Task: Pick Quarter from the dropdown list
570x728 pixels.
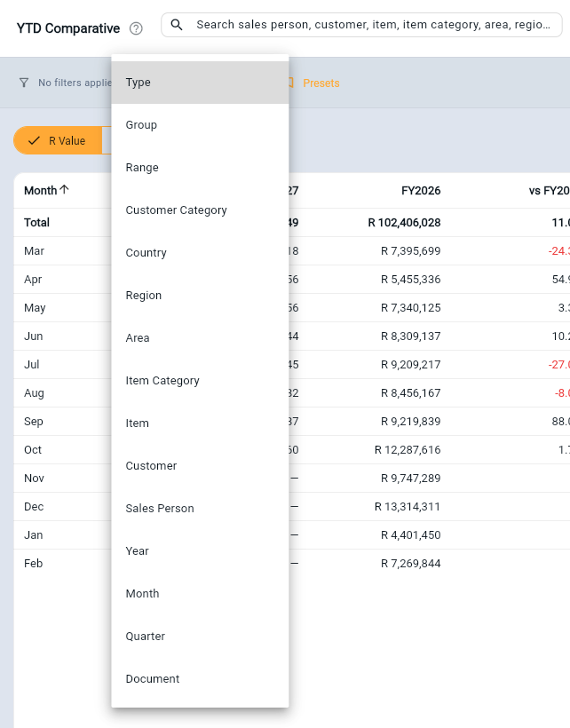Action: point(200,637)
